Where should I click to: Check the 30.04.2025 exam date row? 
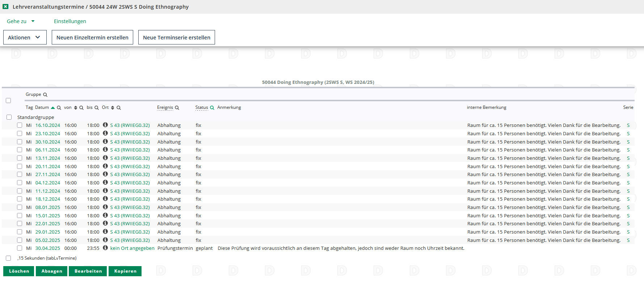20,248
